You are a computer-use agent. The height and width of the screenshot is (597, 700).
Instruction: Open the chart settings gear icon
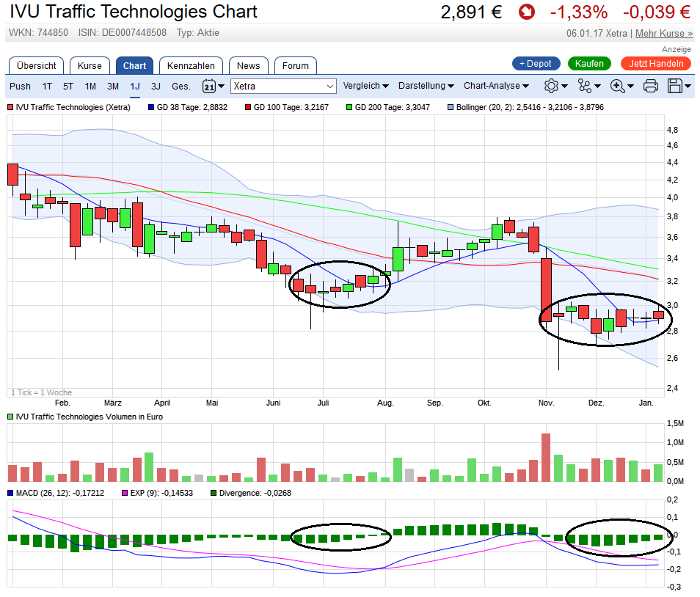click(x=551, y=86)
